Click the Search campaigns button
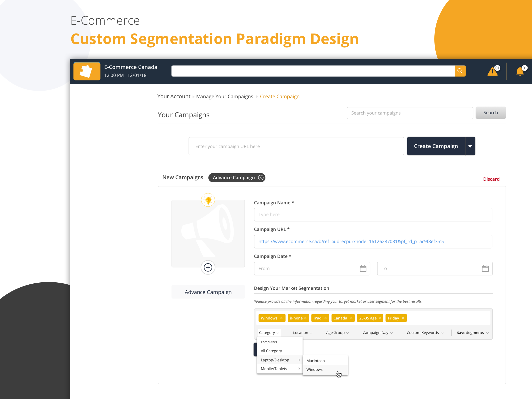532x399 pixels. tap(491, 113)
